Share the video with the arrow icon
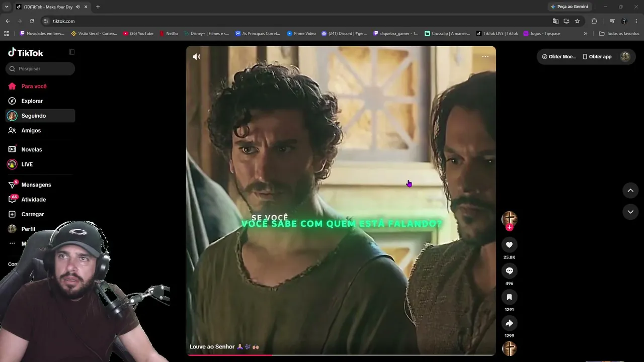Screen dimensions: 644x362 tap(509, 323)
